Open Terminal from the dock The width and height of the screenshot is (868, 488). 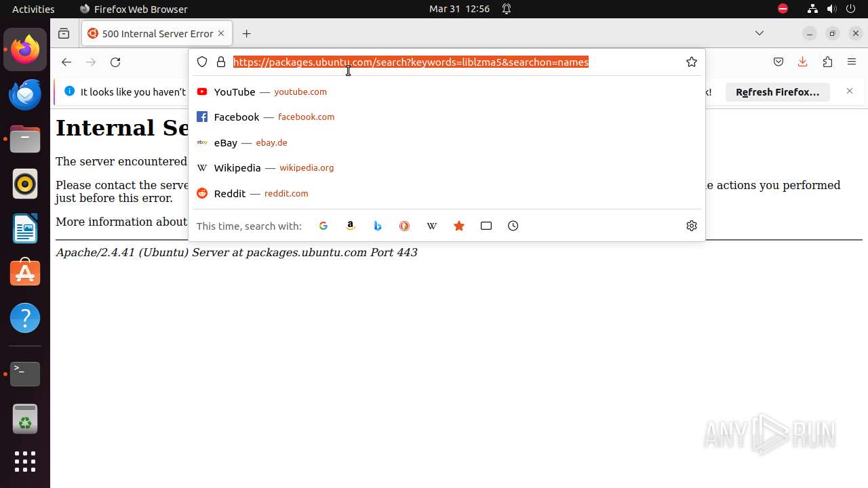coord(25,373)
